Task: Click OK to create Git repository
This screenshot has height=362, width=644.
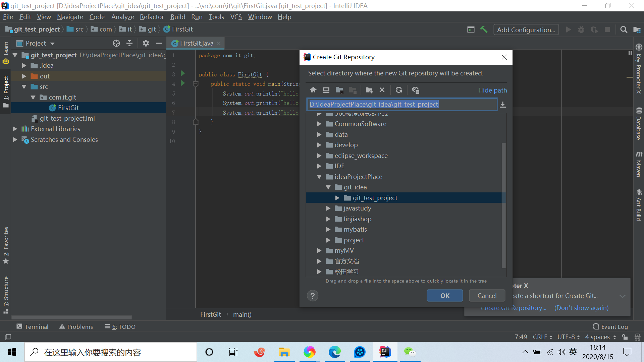Action: [445, 296]
